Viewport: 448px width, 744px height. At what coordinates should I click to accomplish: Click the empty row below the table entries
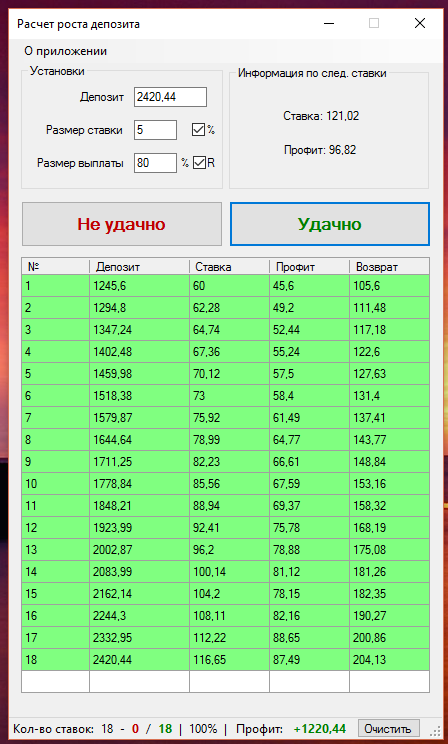(225, 681)
